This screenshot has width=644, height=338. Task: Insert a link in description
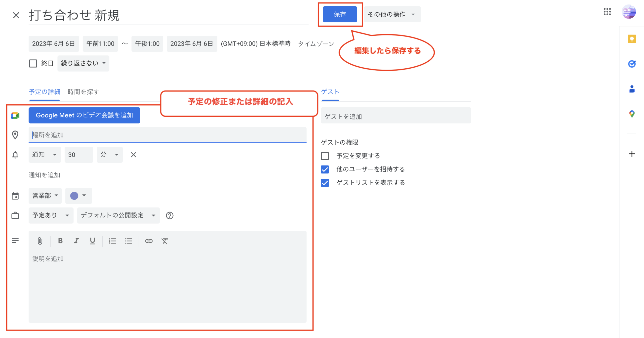[149, 241]
